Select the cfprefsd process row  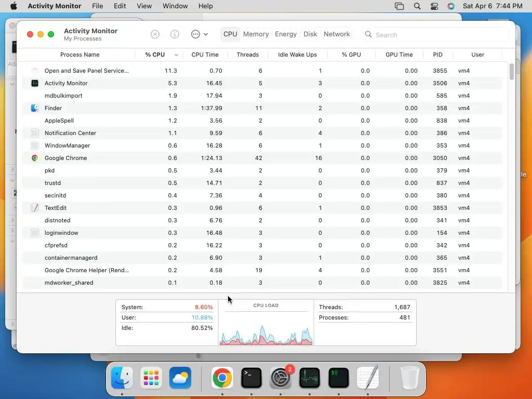pos(262,245)
